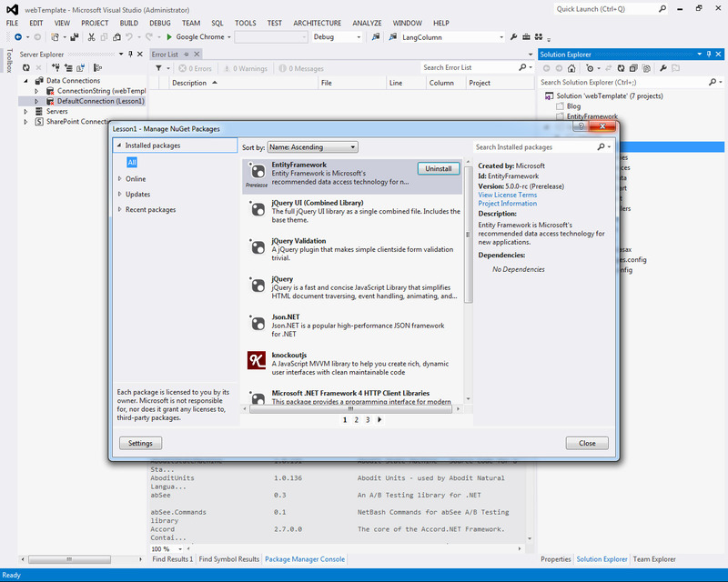Uninstall the EntityFramework package
Image resolution: width=728 pixels, height=582 pixels.
[x=439, y=168]
